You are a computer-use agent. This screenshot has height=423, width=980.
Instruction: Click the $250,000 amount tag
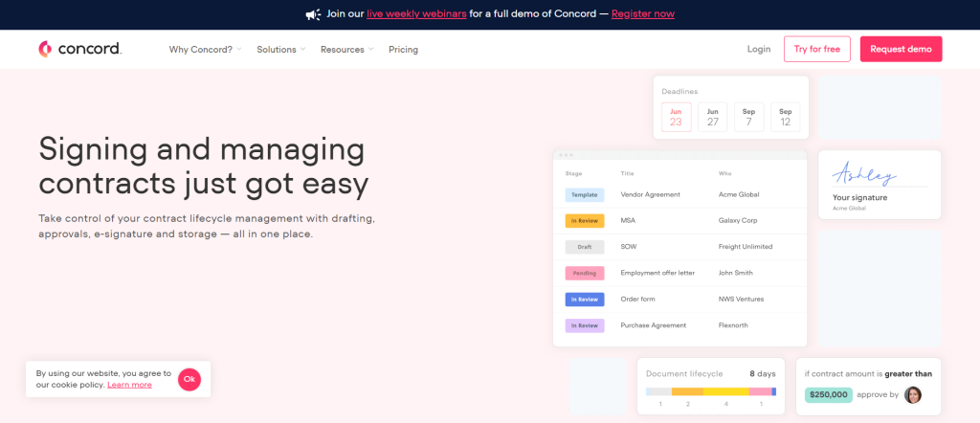[828, 395]
